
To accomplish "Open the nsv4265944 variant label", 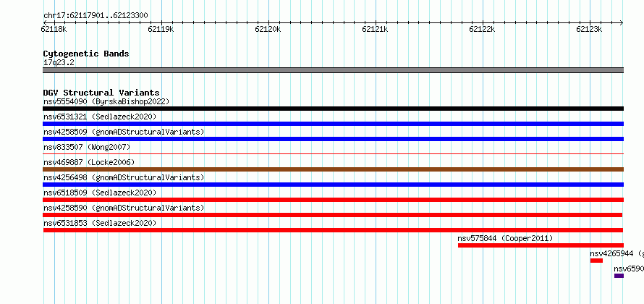I will (617, 253).
